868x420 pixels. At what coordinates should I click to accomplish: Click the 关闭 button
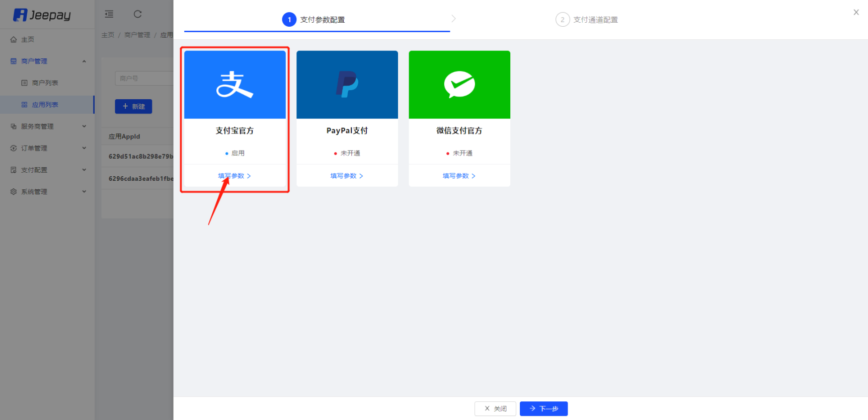[495, 408]
